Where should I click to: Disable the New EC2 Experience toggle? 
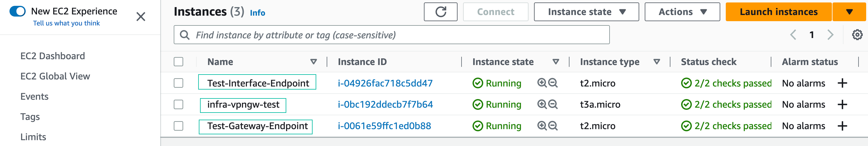[x=17, y=11]
